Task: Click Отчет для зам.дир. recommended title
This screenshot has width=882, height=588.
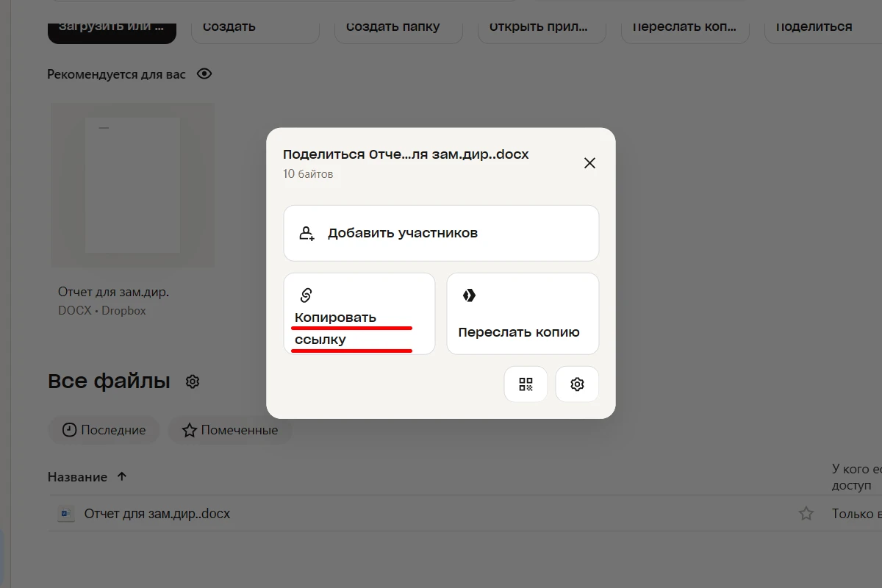Action: coord(114,292)
